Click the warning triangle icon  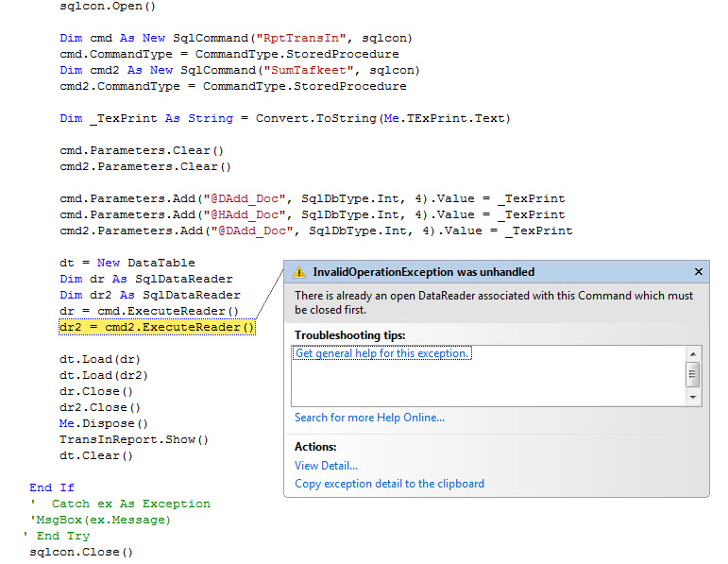click(299, 272)
